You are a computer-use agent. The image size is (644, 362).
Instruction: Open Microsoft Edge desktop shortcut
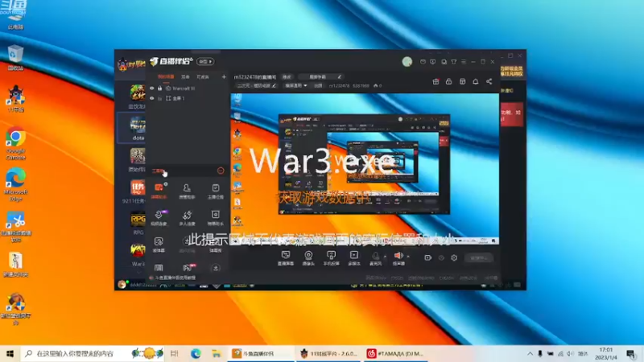(x=15, y=184)
